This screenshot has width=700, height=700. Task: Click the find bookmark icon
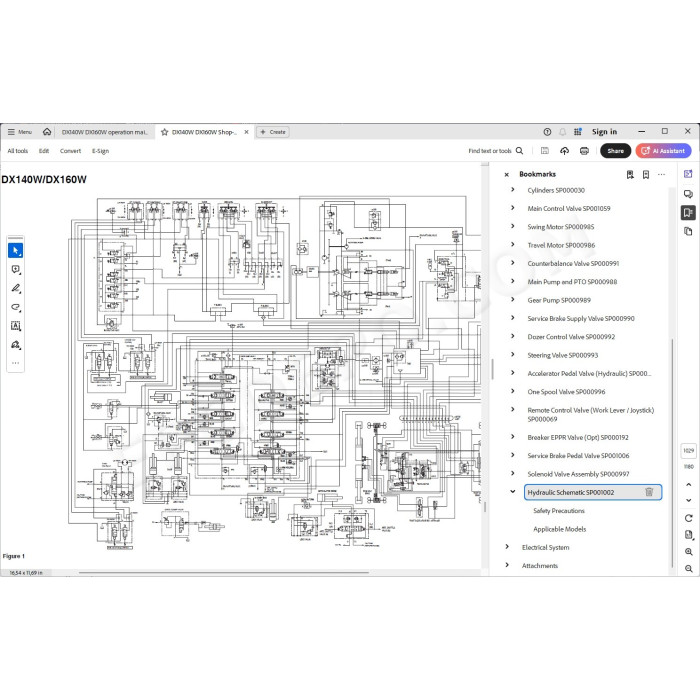630,175
